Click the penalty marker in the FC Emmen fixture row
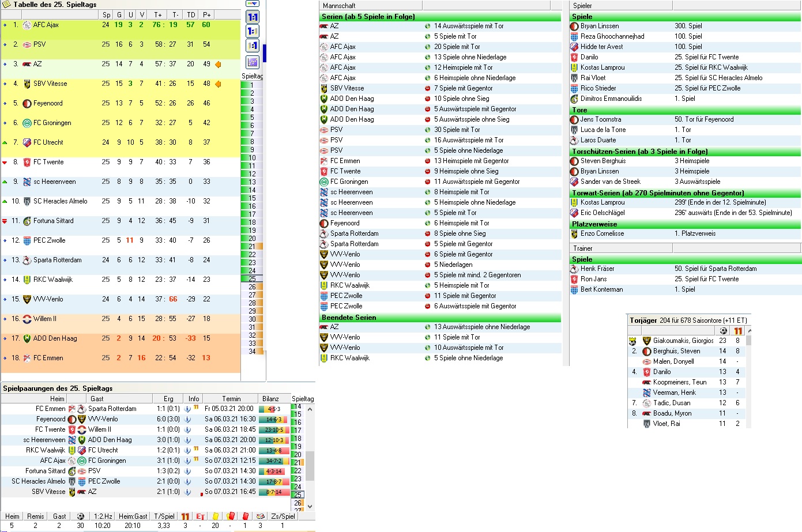The image size is (802, 532). tap(196, 408)
